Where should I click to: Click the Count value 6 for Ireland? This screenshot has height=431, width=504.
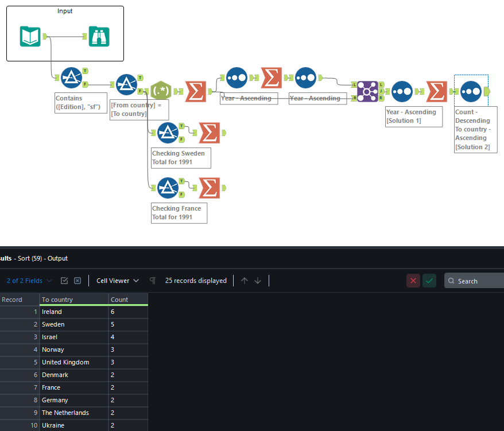tap(128, 312)
